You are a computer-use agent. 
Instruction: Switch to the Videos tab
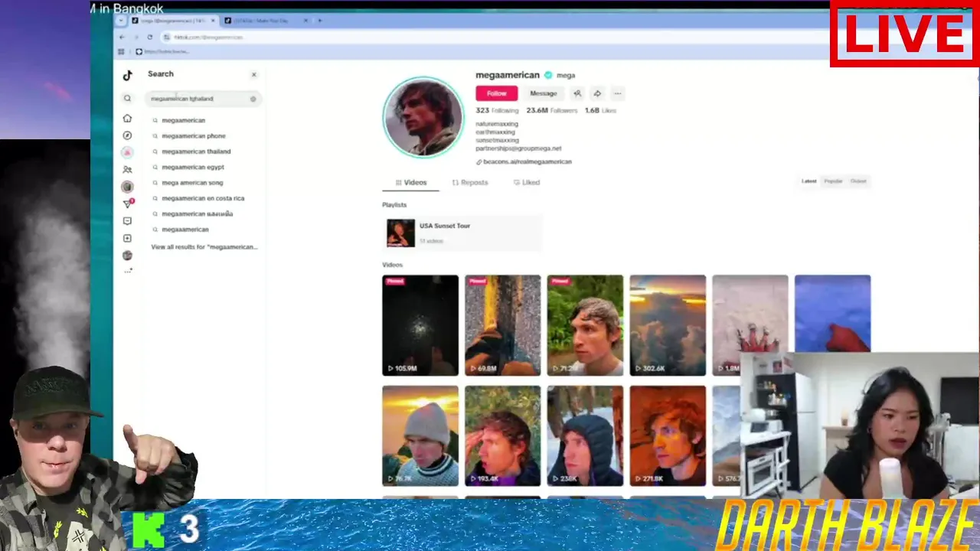410,182
